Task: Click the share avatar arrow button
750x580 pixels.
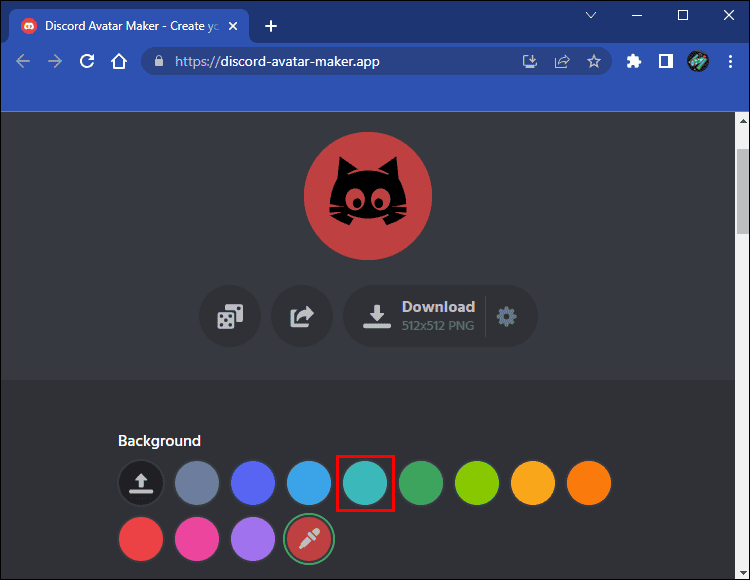Action: point(302,316)
